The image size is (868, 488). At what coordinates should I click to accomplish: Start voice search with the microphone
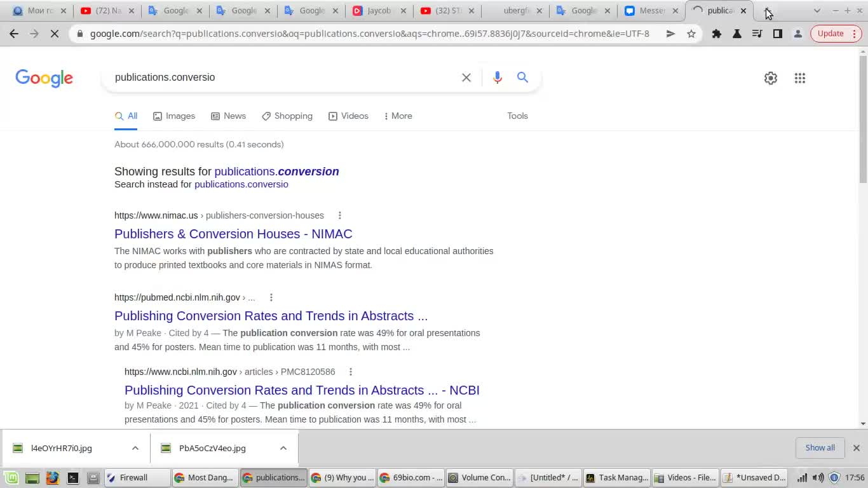[498, 78]
